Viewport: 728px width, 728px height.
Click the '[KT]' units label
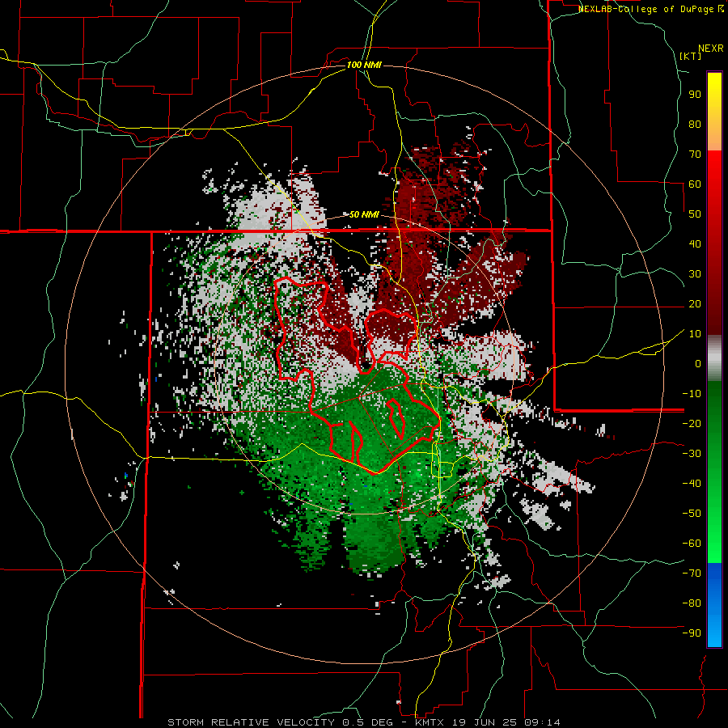(691, 56)
